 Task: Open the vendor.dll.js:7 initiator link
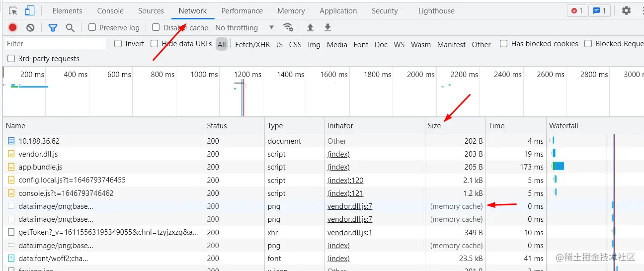click(349, 206)
